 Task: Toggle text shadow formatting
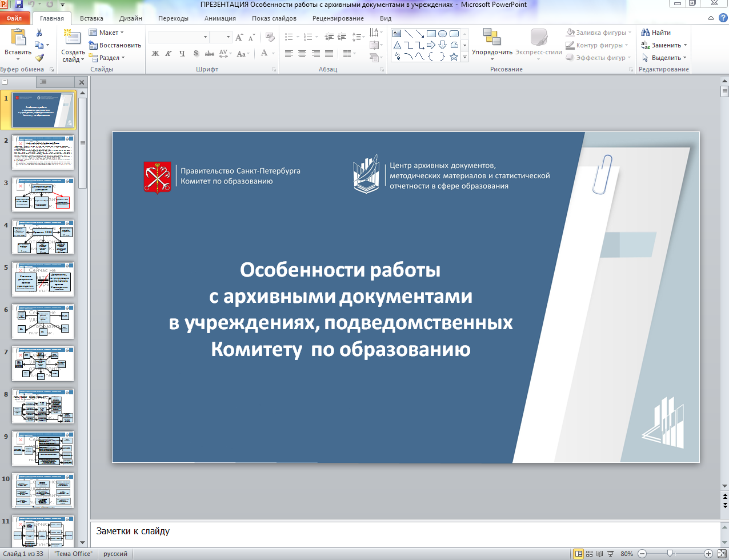tap(195, 53)
